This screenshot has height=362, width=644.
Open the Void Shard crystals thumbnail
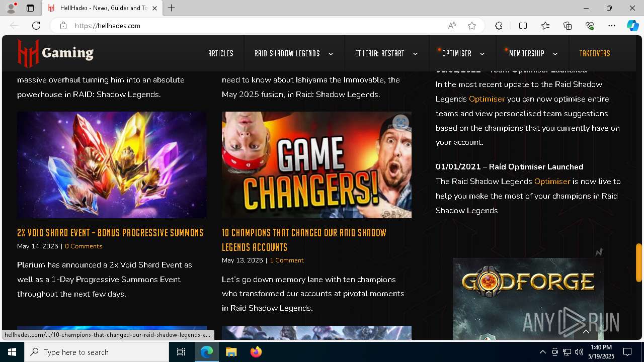pyautogui.click(x=112, y=165)
